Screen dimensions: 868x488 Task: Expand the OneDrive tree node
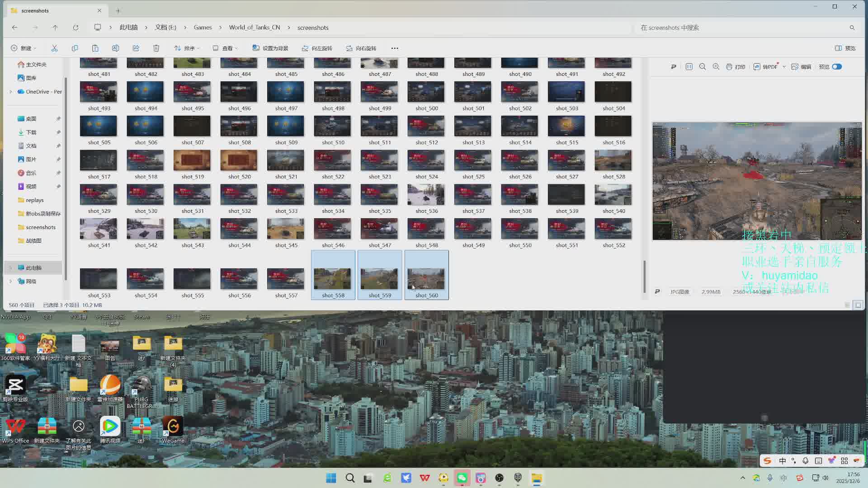click(x=11, y=92)
